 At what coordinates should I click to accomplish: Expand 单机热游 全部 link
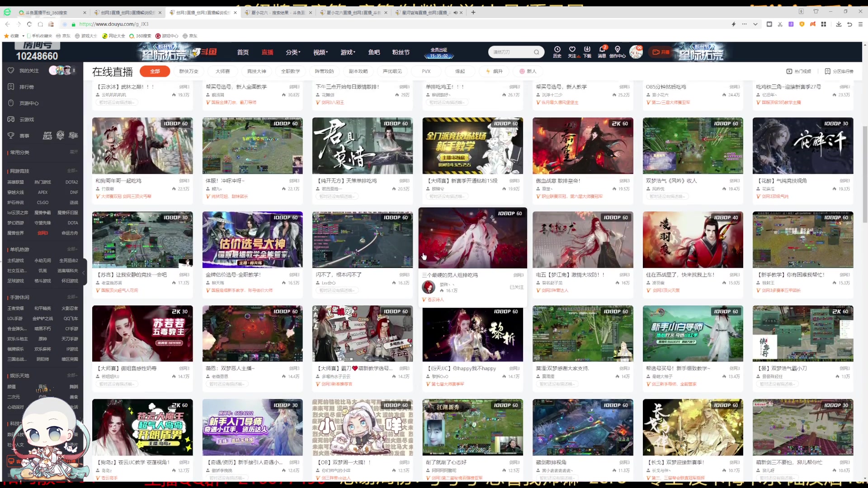coord(72,249)
